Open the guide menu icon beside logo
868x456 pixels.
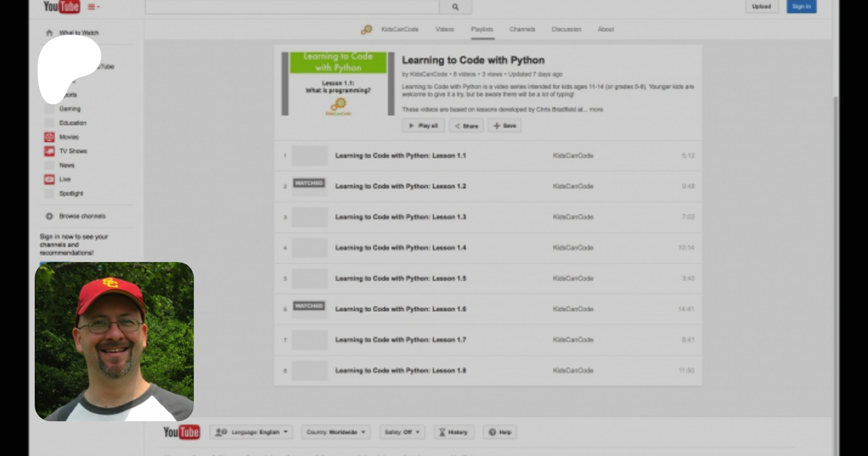tap(93, 7)
